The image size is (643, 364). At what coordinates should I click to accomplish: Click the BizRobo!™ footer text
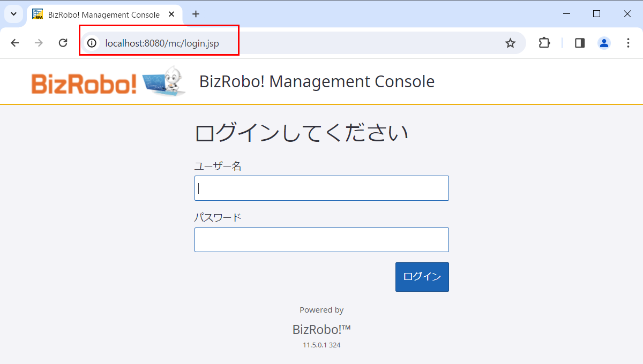(x=322, y=329)
